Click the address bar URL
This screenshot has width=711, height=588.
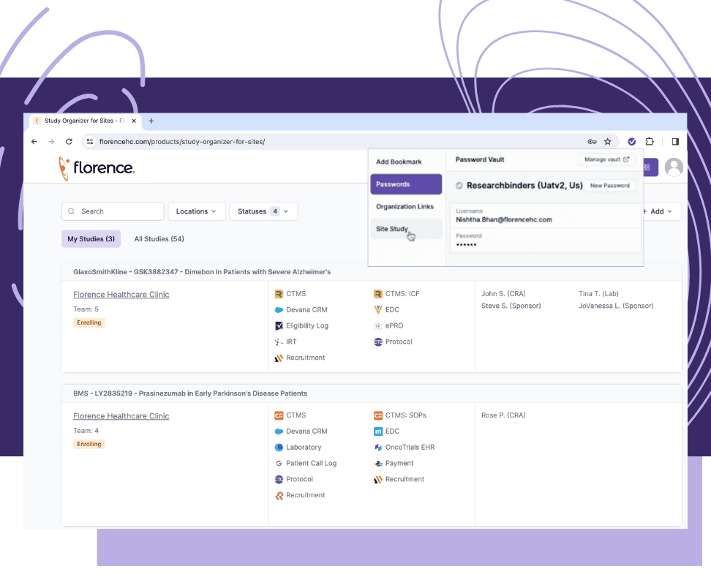tap(182, 141)
